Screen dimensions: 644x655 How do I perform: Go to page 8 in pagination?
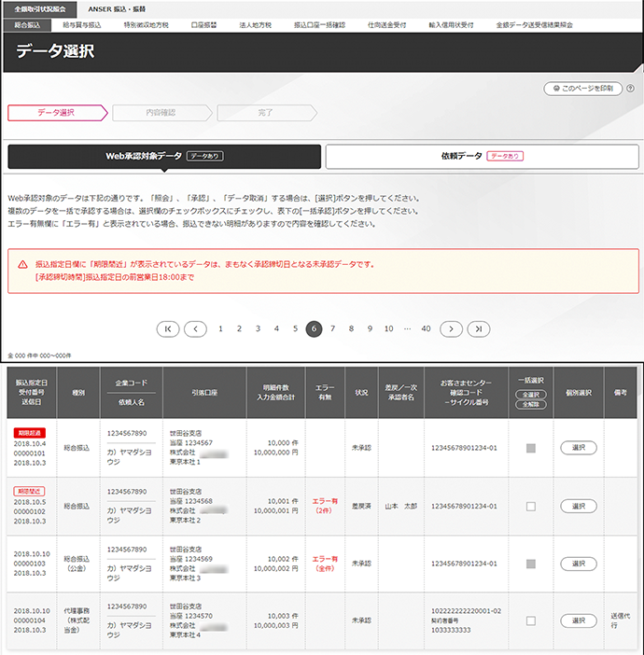pos(351,328)
